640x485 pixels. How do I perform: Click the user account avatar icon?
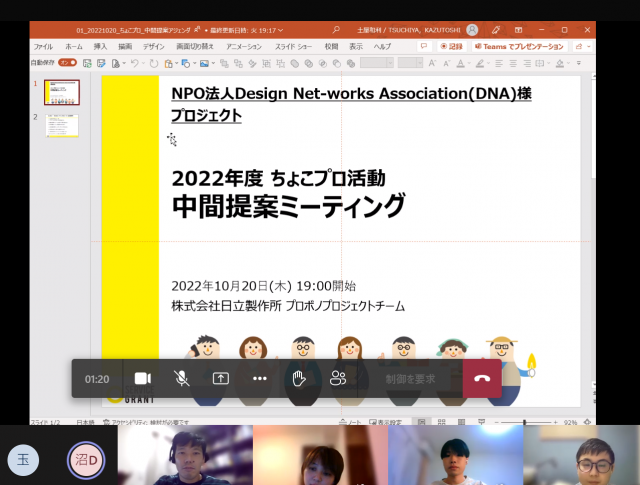coord(472,30)
